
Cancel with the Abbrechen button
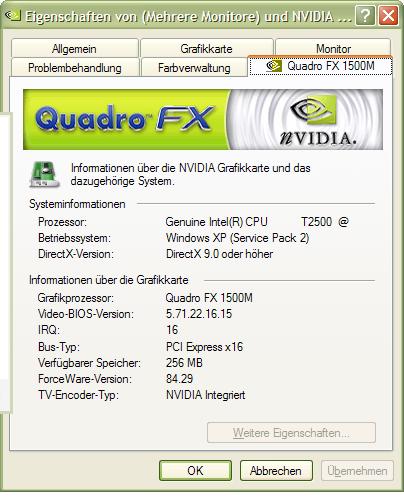click(276, 470)
